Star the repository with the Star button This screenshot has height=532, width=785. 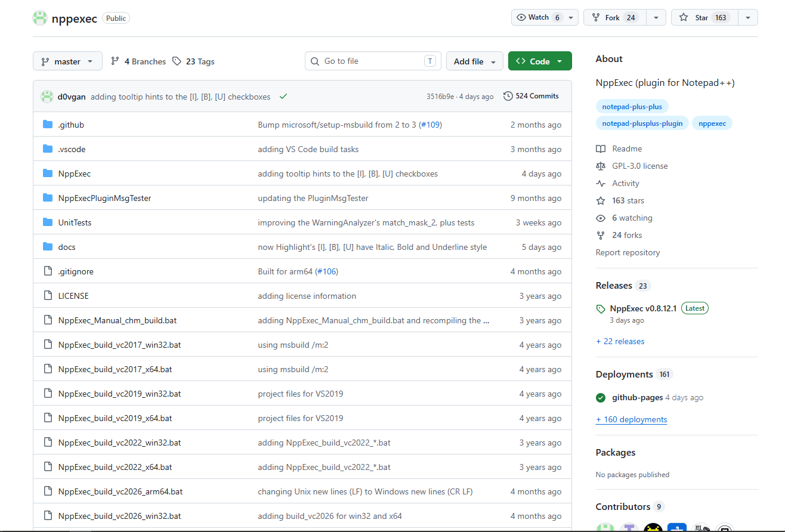tap(704, 17)
